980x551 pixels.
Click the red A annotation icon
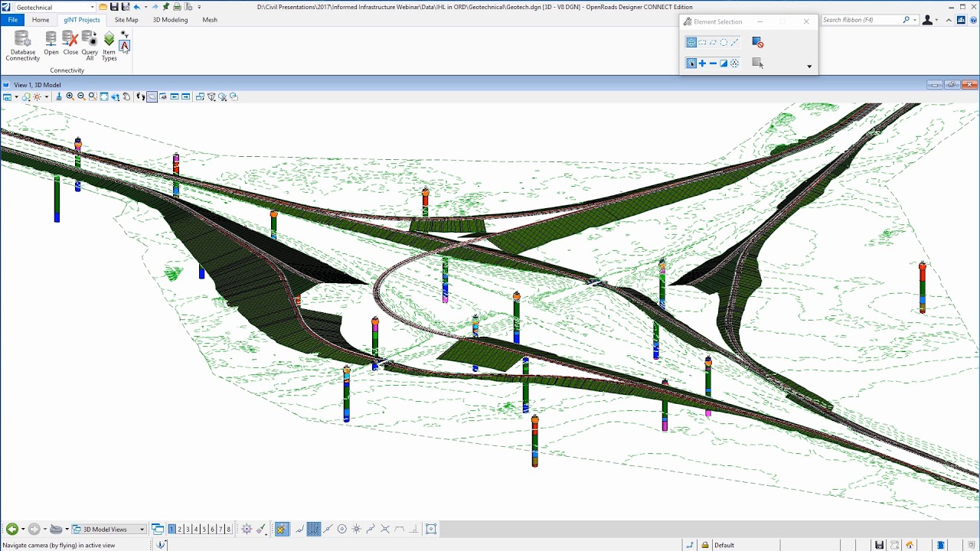125,47
